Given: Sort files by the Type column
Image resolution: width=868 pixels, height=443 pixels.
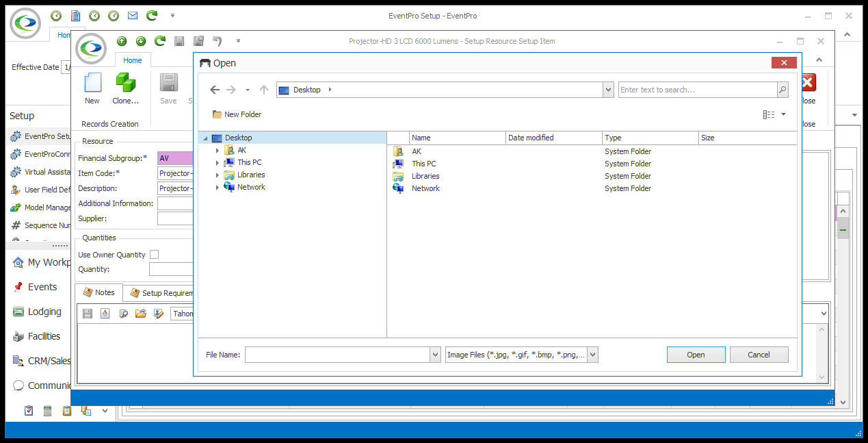Looking at the screenshot, I should click(x=650, y=138).
